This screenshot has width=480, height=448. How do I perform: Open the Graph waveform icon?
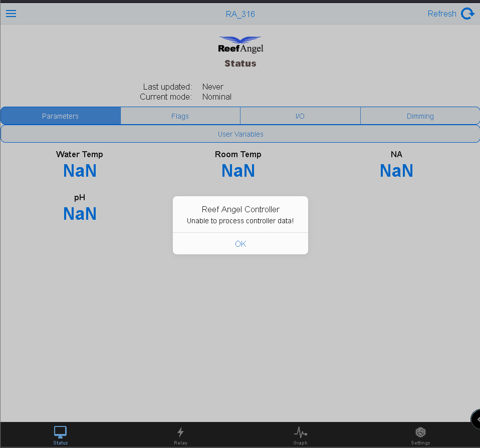pos(300,432)
